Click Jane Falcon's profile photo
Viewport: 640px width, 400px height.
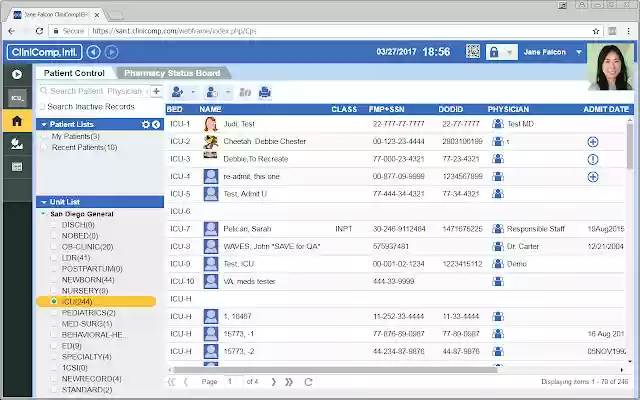click(610, 67)
